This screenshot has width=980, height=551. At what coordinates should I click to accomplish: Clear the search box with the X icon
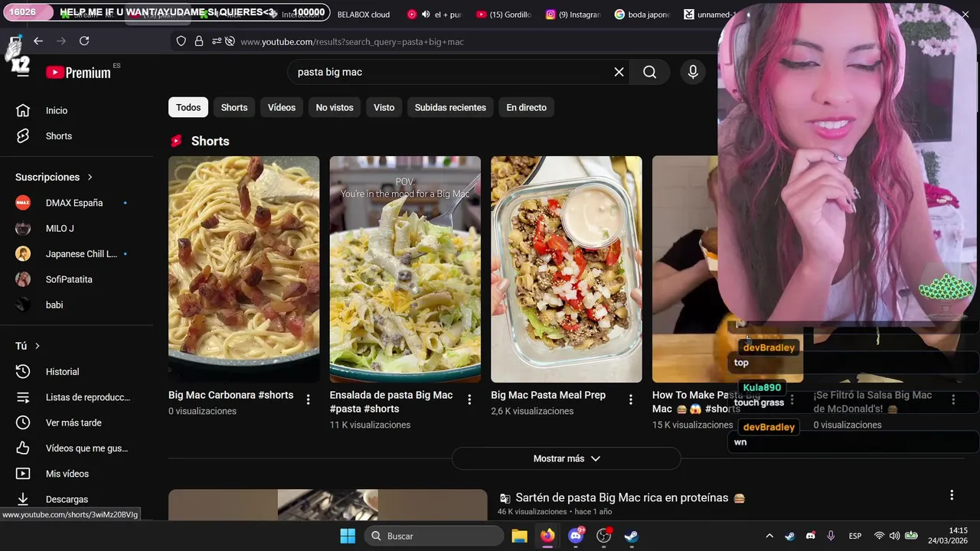(x=619, y=72)
